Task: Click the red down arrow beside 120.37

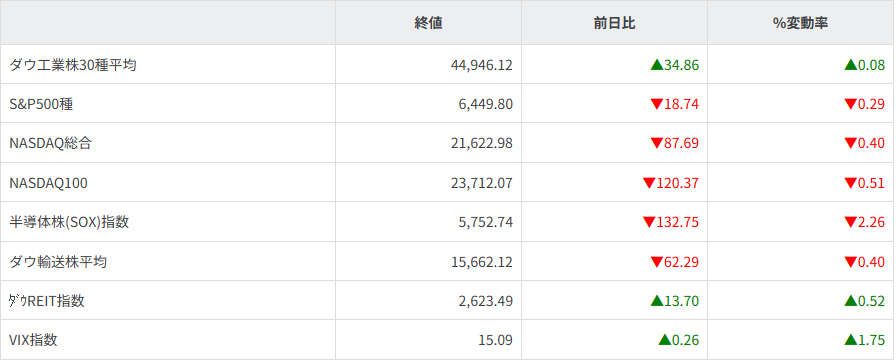Action: [x=649, y=183]
